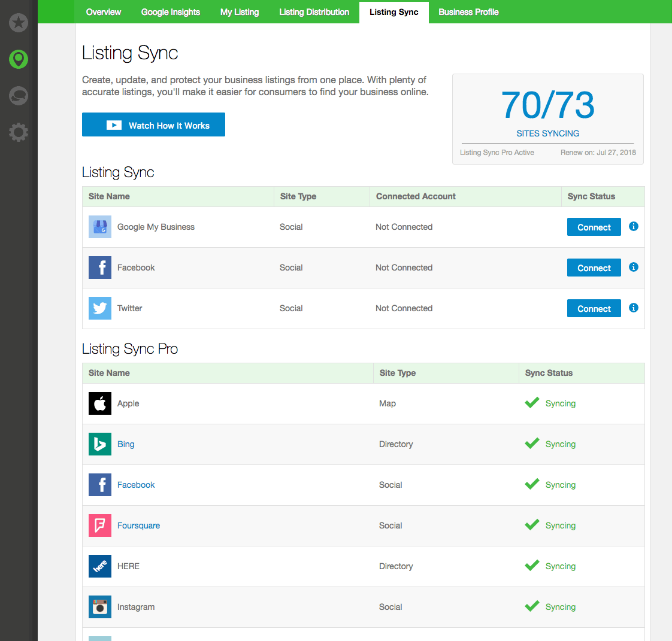The width and height of the screenshot is (672, 641).
Task: Connect the Twitter account
Action: [594, 308]
